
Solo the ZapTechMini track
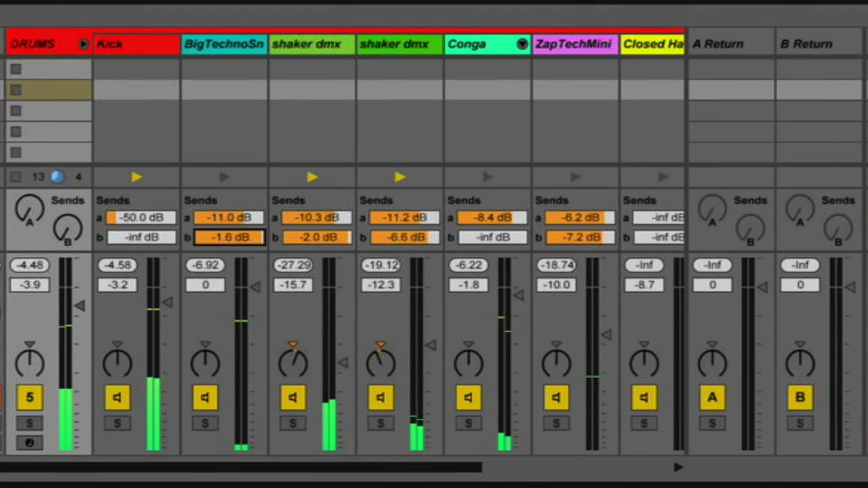tap(556, 424)
